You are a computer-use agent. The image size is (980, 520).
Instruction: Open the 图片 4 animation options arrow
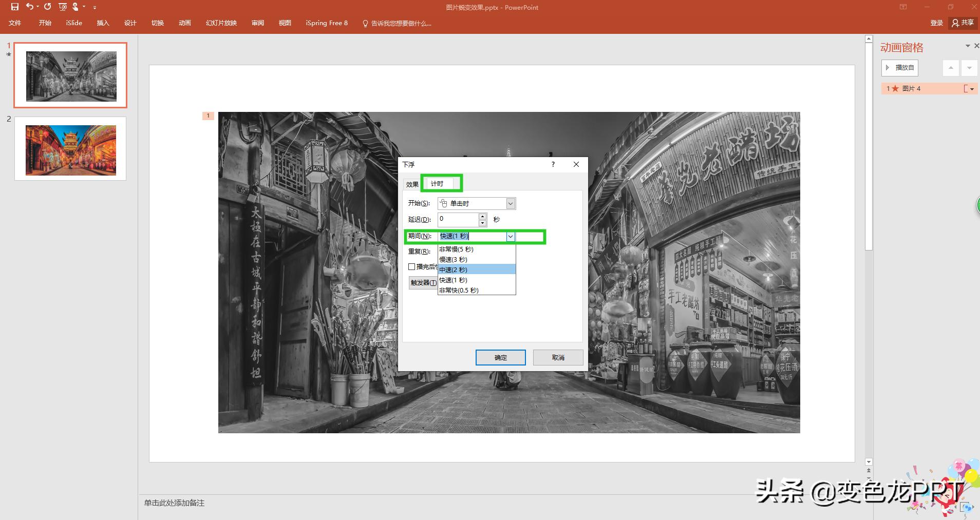[972, 89]
